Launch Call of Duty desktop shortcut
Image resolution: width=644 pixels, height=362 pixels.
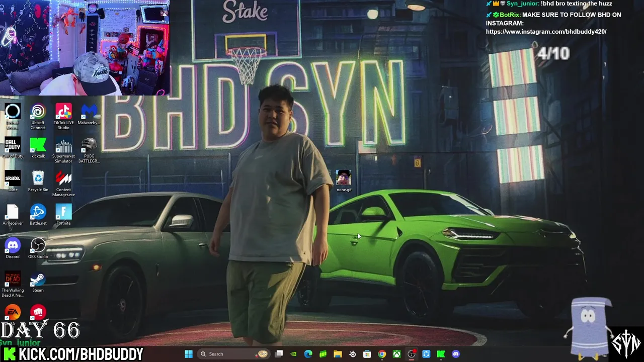click(x=13, y=148)
